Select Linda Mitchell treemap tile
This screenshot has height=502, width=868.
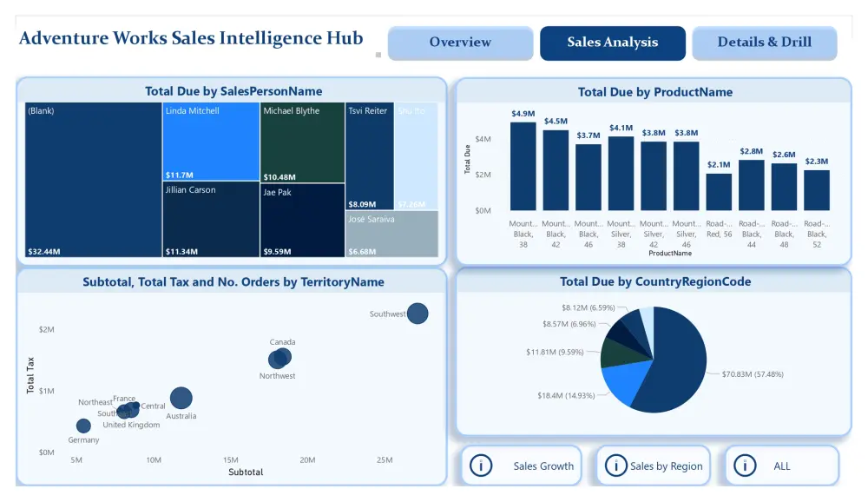point(211,142)
